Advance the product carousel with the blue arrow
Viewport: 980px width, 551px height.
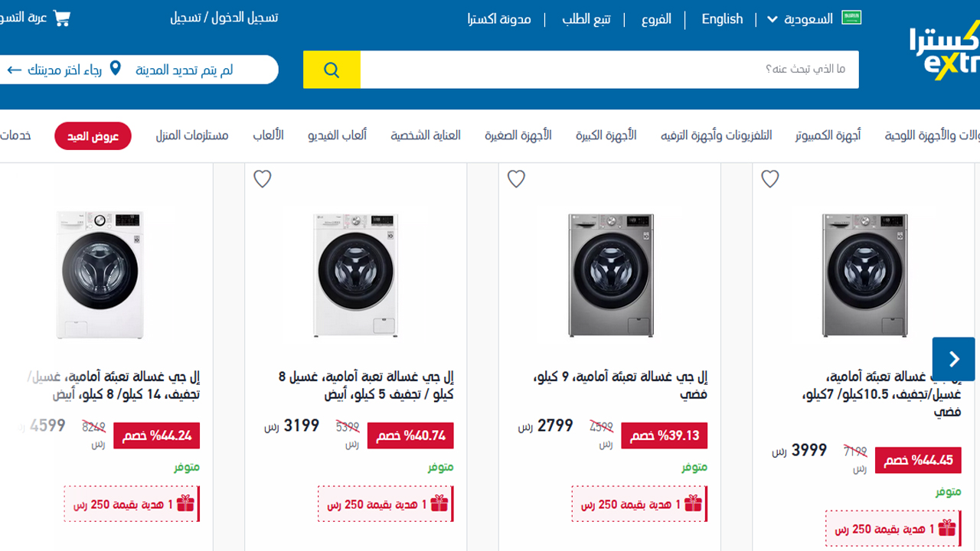tap(954, 359)
